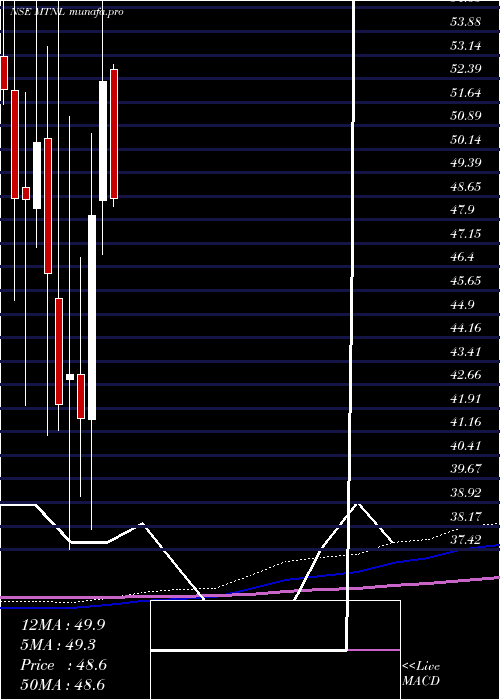Viewport: 500px width, 700px height.
Task: Click the 39.67 price axis label
Action: tap(466, 469)
